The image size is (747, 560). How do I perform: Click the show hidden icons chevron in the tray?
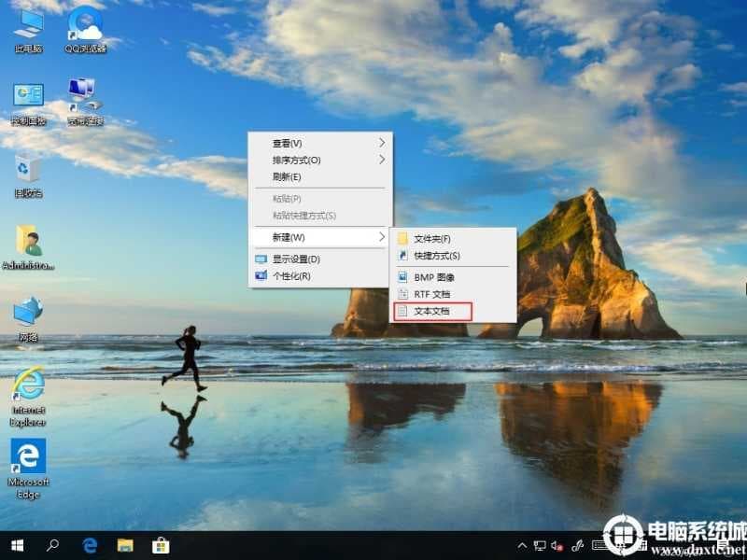521,547
